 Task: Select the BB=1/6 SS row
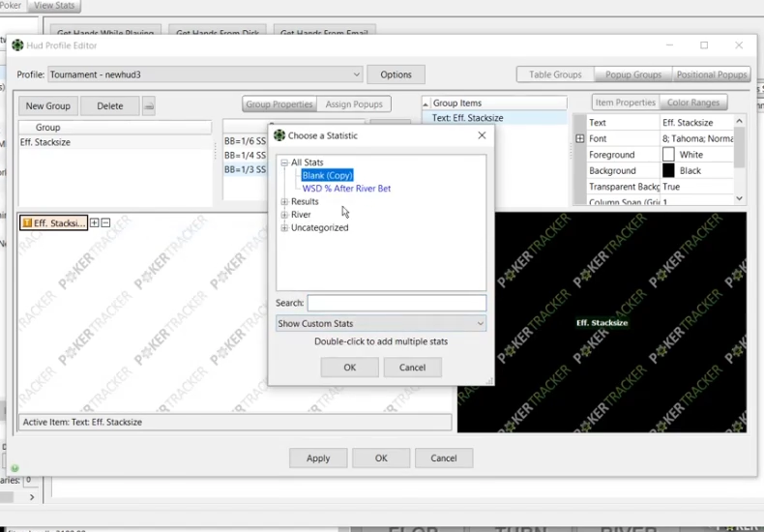pyautogui.click(x=245, y=141)
